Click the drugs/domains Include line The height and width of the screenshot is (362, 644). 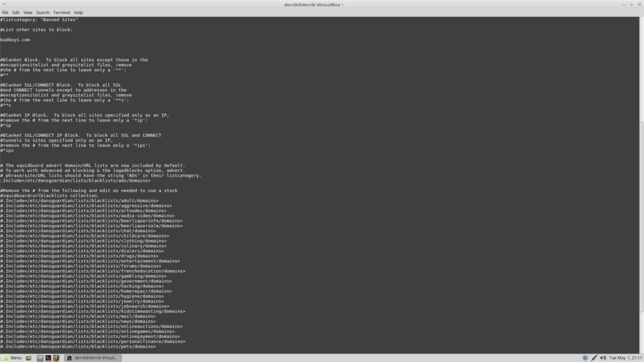coord(79,256)
